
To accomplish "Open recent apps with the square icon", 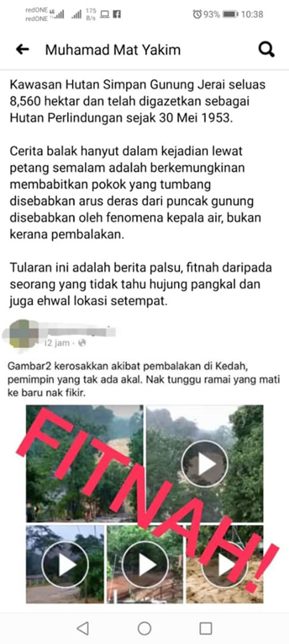I will (x=206, y=628).
